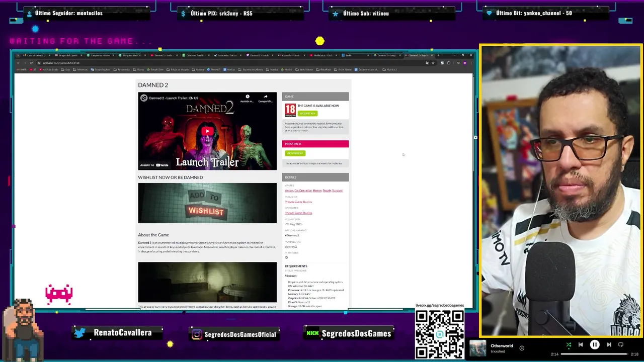Open the channel avatar icon on the trailer
The height and width of the screenshot is (362, 644).
coord(144,98)
